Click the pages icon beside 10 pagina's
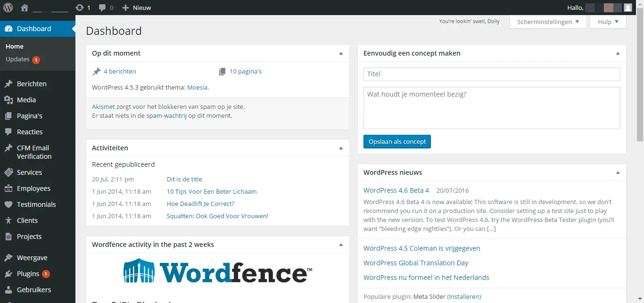The image size is (644, 303). point(223,72)
